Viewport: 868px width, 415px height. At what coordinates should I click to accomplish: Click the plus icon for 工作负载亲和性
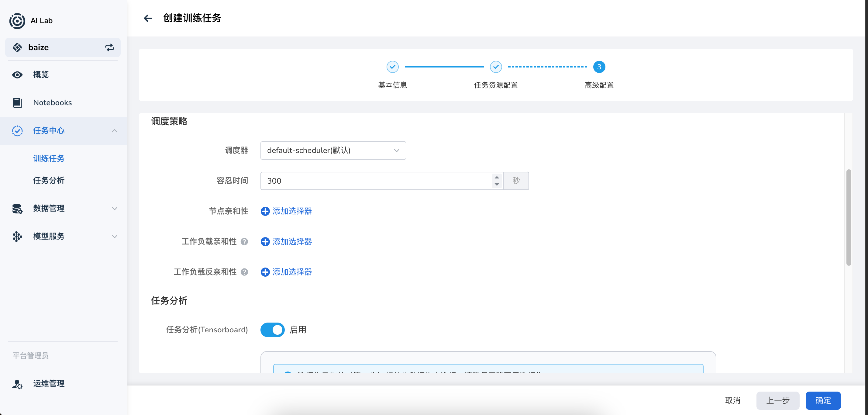265,241
